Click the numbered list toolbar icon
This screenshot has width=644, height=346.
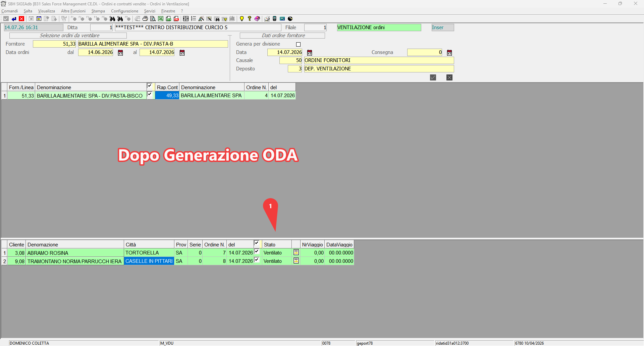pyautogui.click(x=194, y=19)
